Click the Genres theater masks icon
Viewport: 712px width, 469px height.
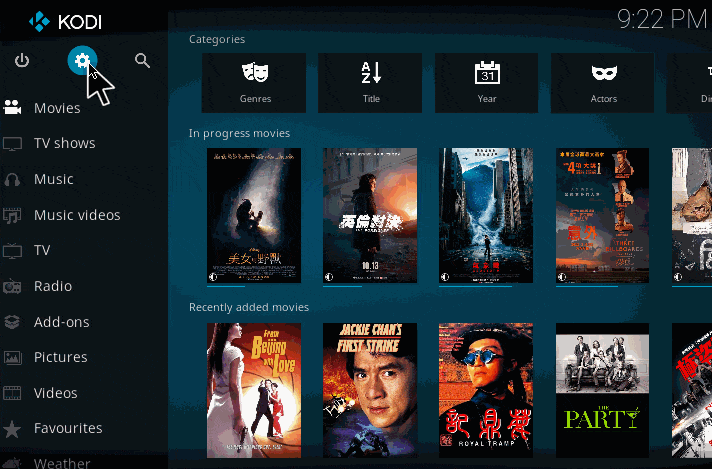(x=255, y=73)
